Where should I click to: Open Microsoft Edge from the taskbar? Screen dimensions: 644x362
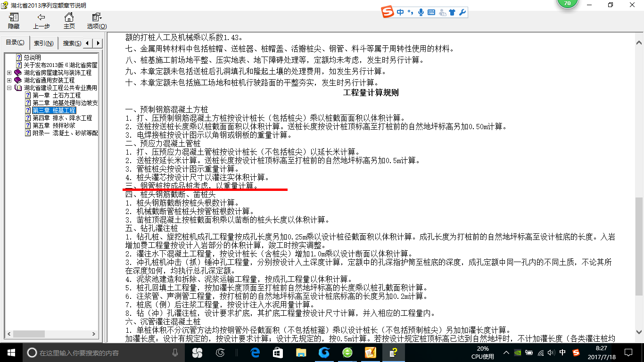[255, 352]
